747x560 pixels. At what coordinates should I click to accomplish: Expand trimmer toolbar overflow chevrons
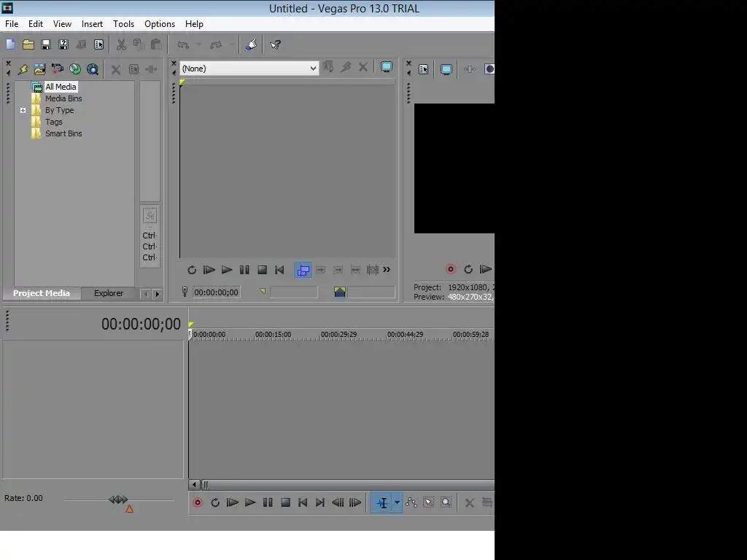pos(387,270)
